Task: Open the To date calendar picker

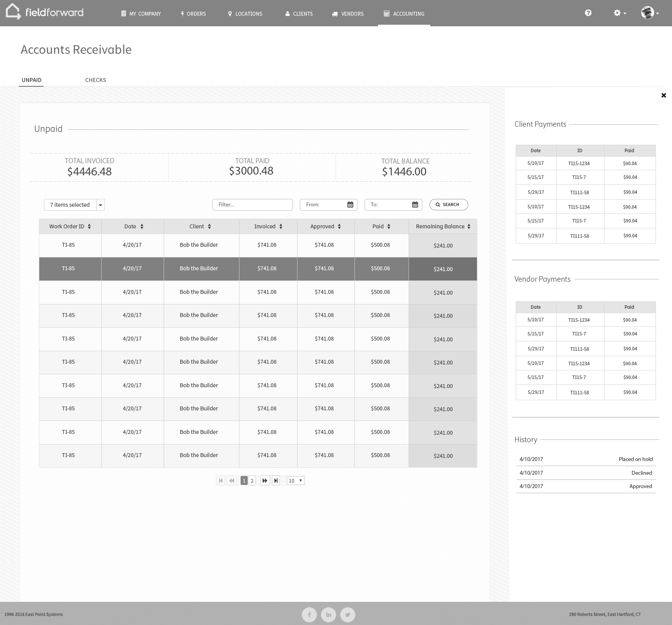Action: (x=415, y=205)
